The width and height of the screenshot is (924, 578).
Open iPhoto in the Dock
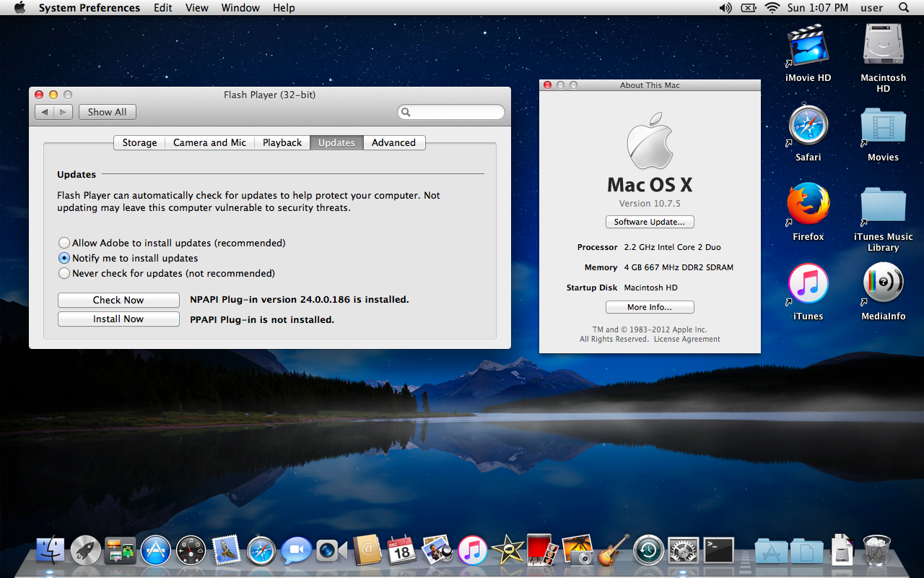pos(577,551)
